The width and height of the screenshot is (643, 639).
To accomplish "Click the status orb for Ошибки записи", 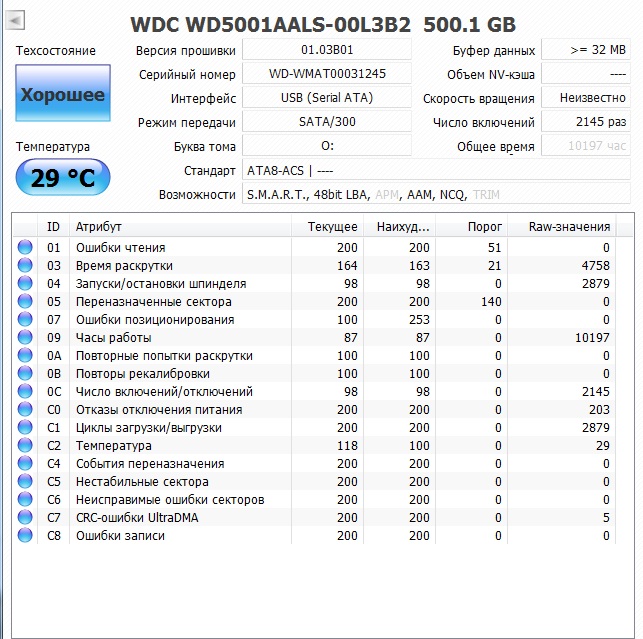I will coord(25,536).
